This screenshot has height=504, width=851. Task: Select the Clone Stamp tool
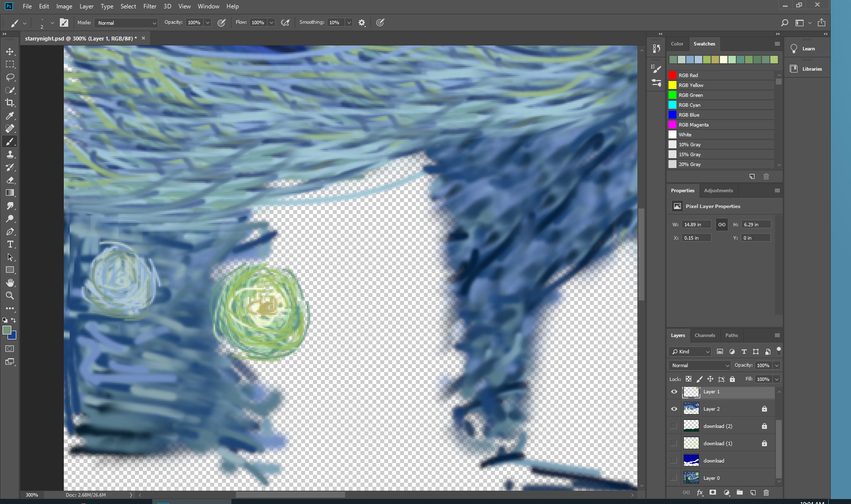click(10, 154)
